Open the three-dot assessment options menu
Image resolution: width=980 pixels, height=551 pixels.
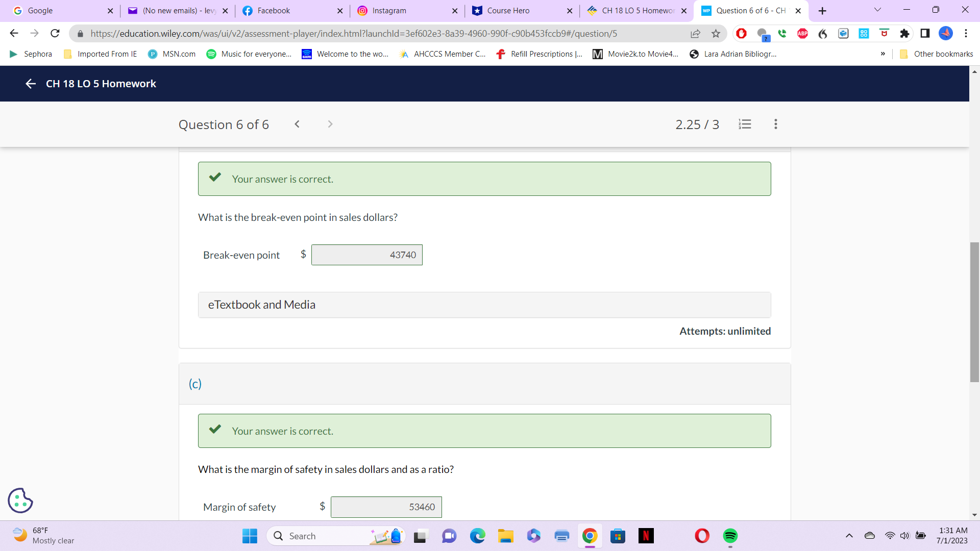click(775, 124)
